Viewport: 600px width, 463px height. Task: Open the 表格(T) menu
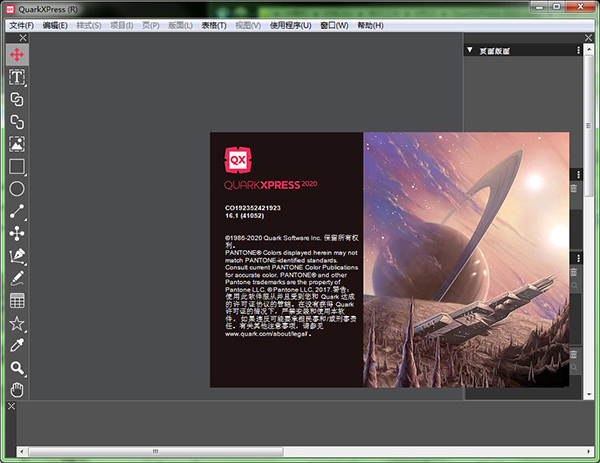point(214,26)
